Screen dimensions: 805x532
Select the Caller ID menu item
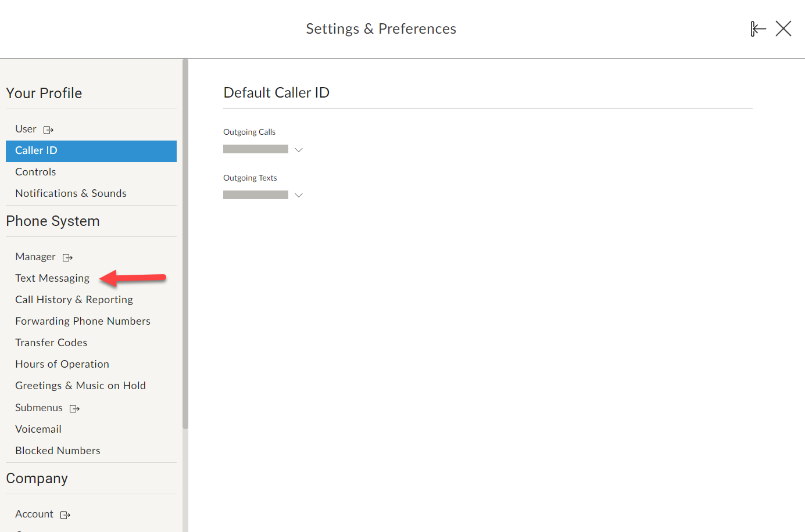(x=91, y=151)
